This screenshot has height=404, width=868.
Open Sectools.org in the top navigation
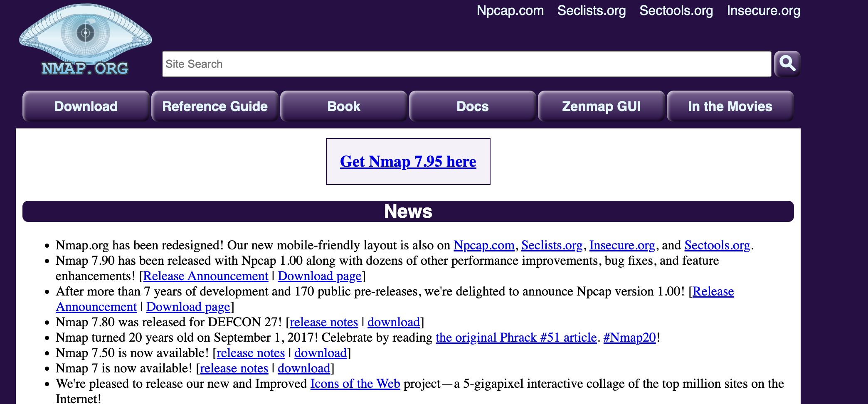pyautogui.click(x=676, y=10)
